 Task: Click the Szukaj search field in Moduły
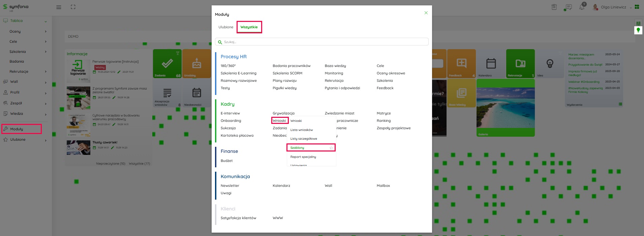pos(321,42)
